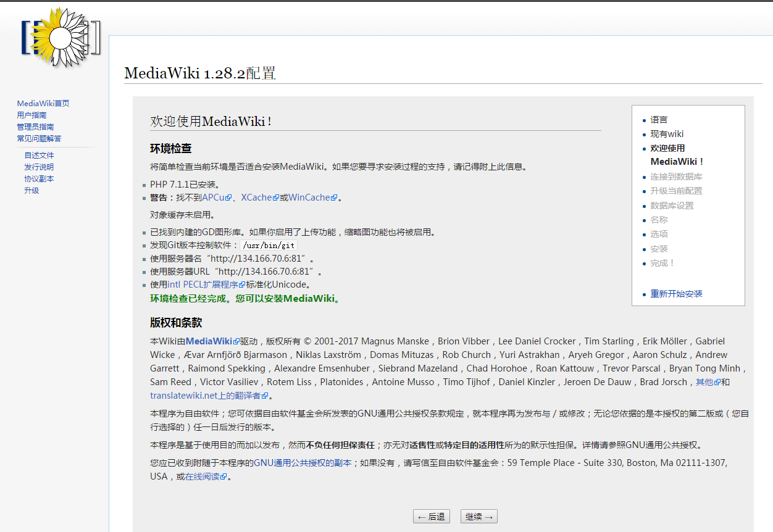Follow the APCu external link

pyautogui.click(x=217, y=197)
